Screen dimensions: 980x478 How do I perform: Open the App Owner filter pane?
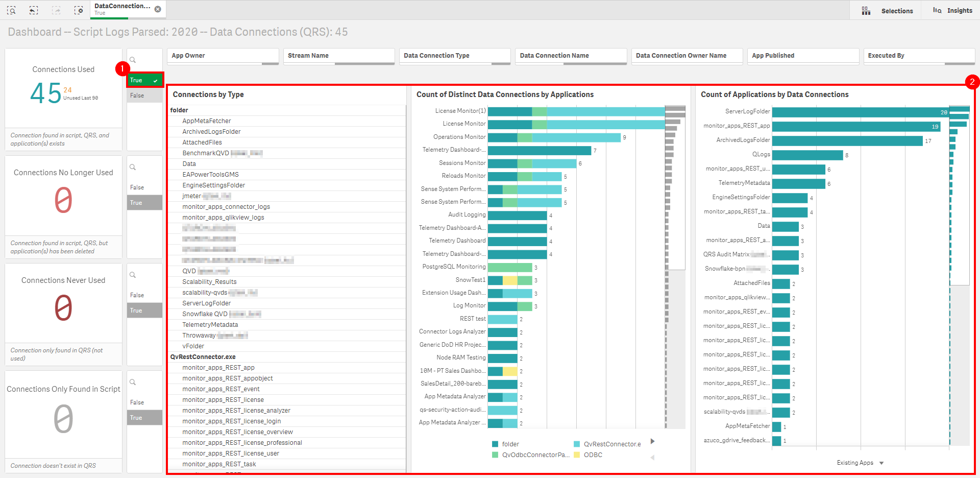tap(223, 56)
